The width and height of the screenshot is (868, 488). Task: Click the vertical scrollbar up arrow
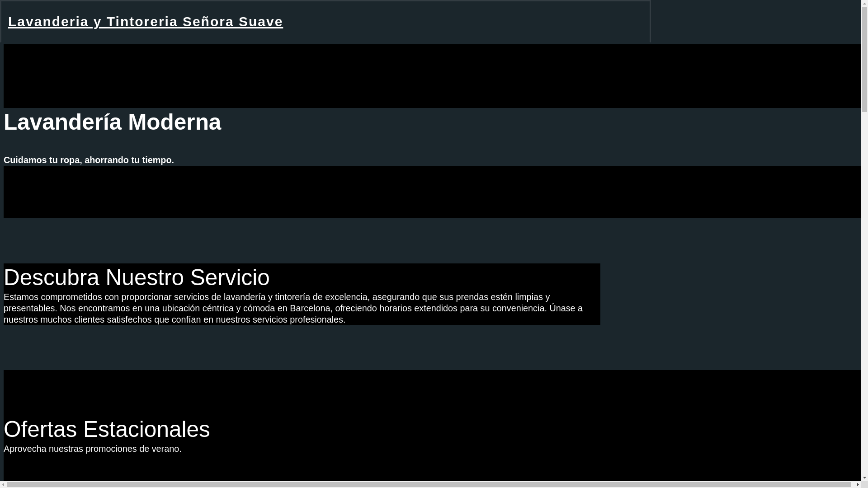click(x=865, y=3)
